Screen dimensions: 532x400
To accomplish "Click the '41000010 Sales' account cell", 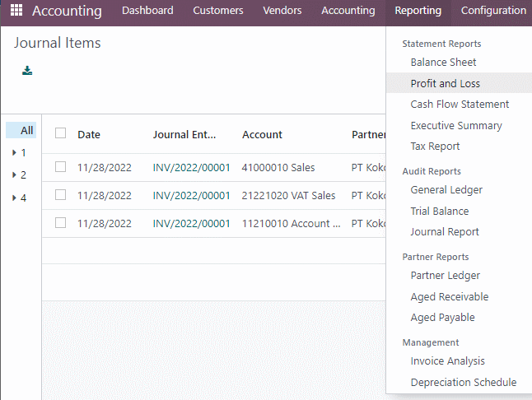I will pos(278,167).
